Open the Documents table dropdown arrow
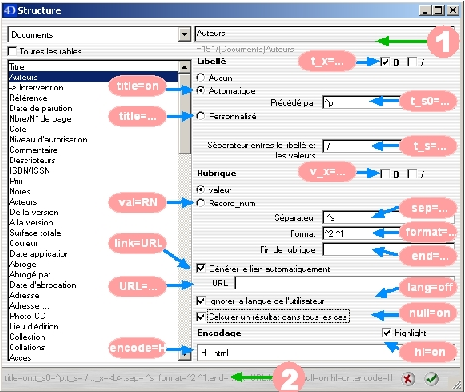The width and height of the screenshot is (465, 392). click(x=184, y=35)
